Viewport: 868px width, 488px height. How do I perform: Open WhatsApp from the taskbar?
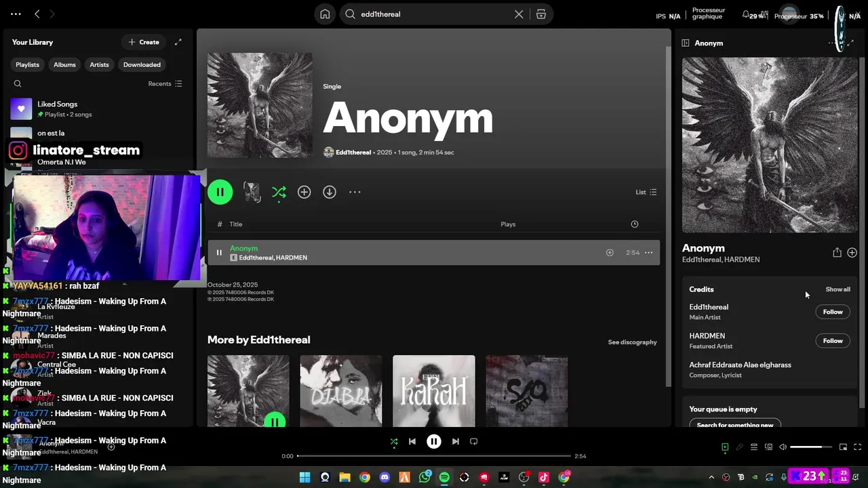point(425,477)
